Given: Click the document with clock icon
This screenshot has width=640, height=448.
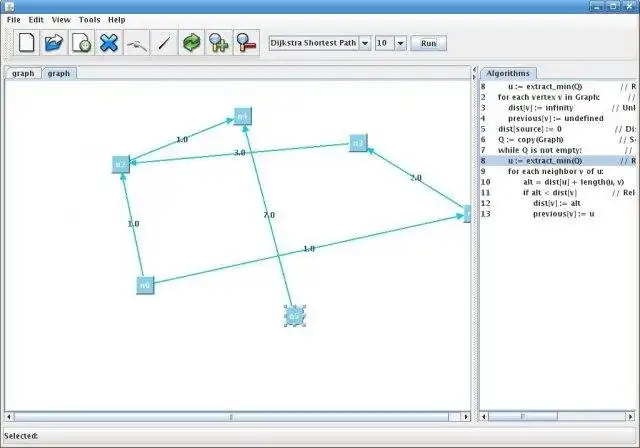Looking at the screenshot, I should coord(81,43).
